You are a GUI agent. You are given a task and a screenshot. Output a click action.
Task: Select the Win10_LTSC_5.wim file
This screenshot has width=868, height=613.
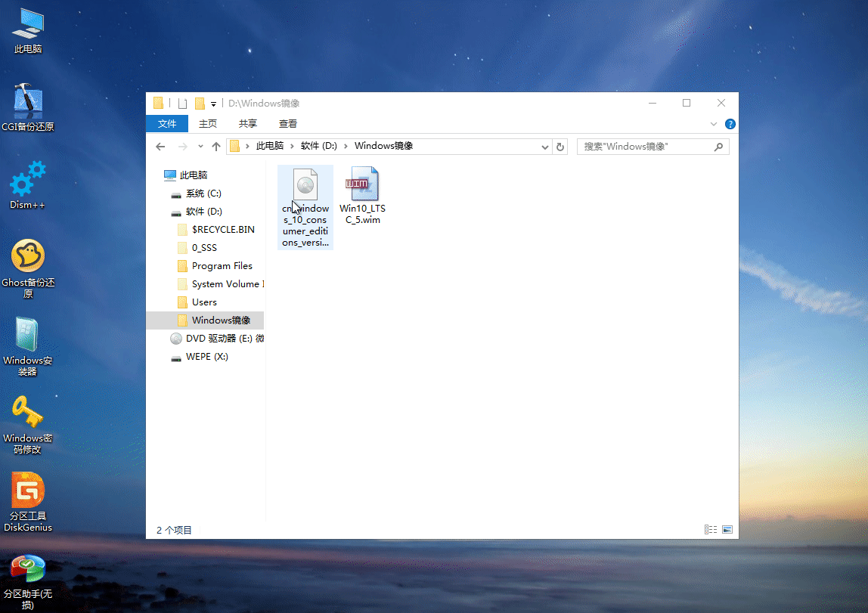pos(363,196)
